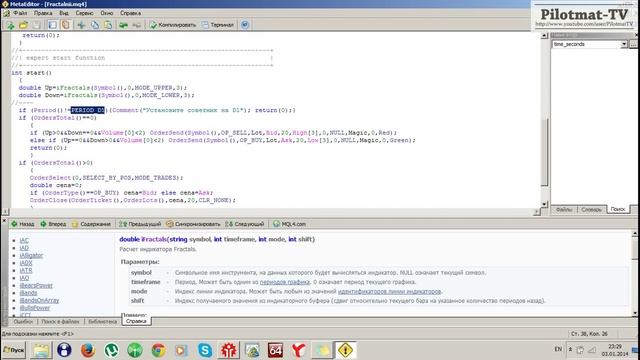Compile via the Компилировать button
This screenshot has width=640, height=360.
[x=173, y=25]
